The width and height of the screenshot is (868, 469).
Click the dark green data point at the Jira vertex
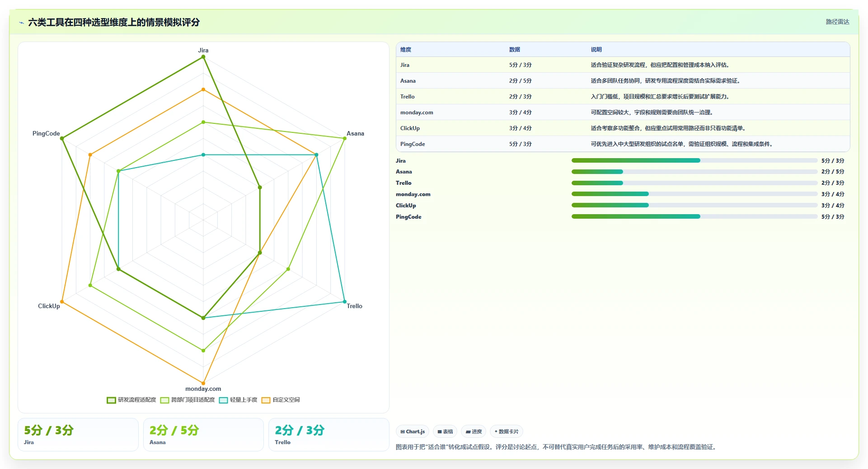(x=203, y=57)
